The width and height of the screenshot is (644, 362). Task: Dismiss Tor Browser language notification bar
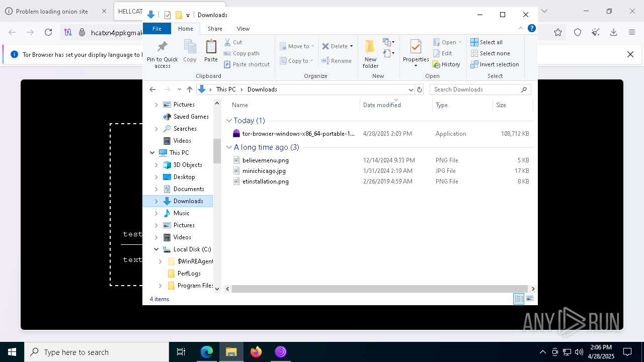coord(630,54)
